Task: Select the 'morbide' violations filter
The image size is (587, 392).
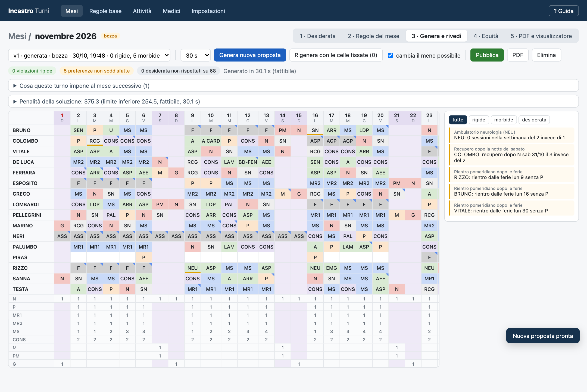Action: pyautogui.click(x=504, y=120)
